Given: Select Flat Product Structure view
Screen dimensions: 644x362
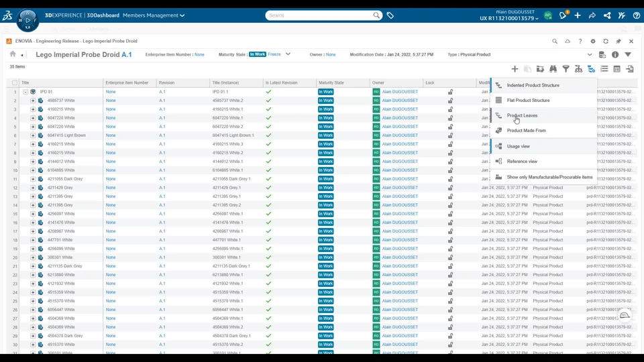Looking at the screenshot, I should [544, 100].
